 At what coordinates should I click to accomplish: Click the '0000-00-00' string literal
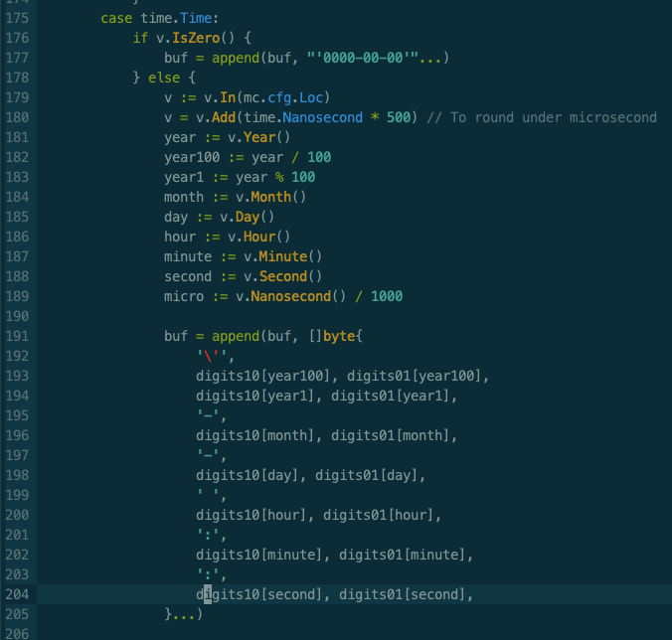pyautogui.click(x=363, y=58)
